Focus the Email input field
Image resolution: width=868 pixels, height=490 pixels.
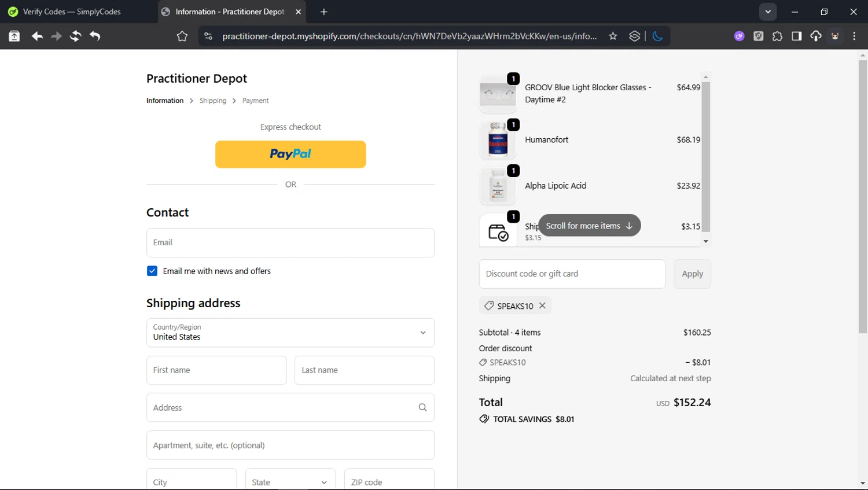coord(290,242)
